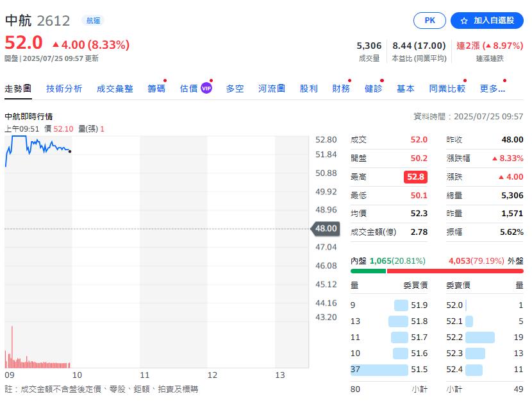Click bid price 51.5 with volume 37
This screenshot has height=401, width=532.
389,370
